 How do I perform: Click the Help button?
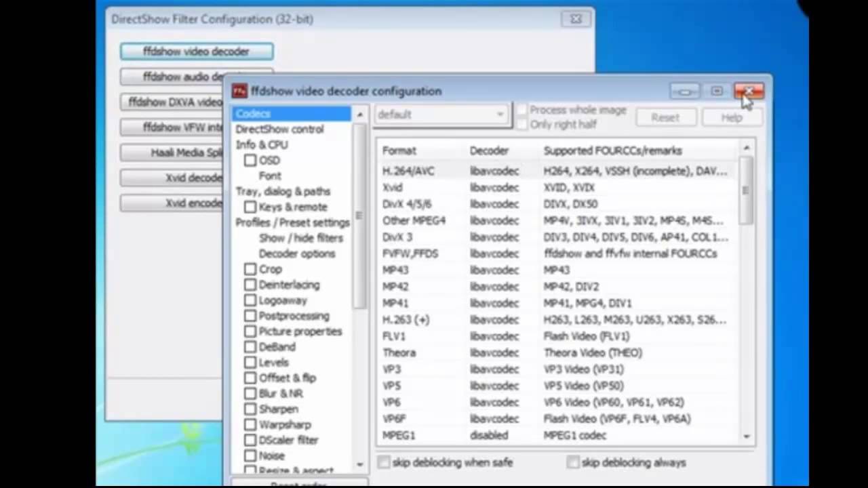pos(732,117)
